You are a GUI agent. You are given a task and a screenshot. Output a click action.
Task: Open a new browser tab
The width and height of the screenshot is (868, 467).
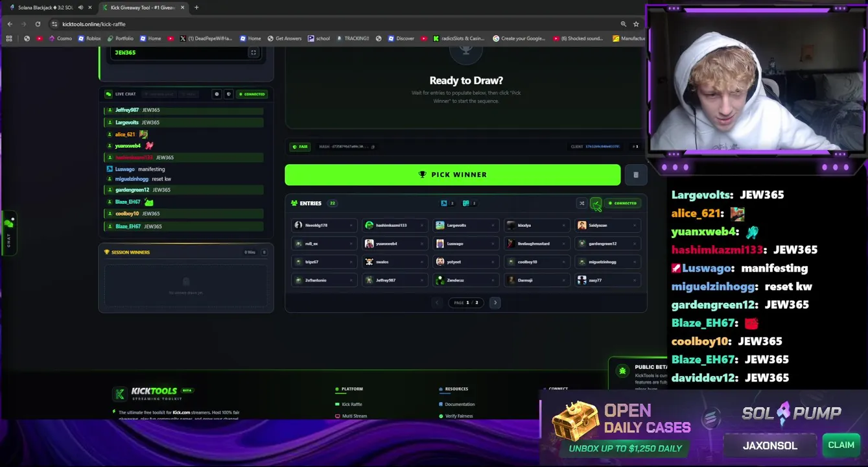pos(196,8)
